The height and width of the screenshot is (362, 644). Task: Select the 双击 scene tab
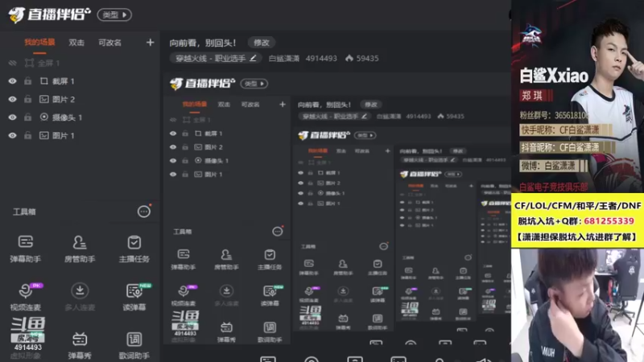76,43
